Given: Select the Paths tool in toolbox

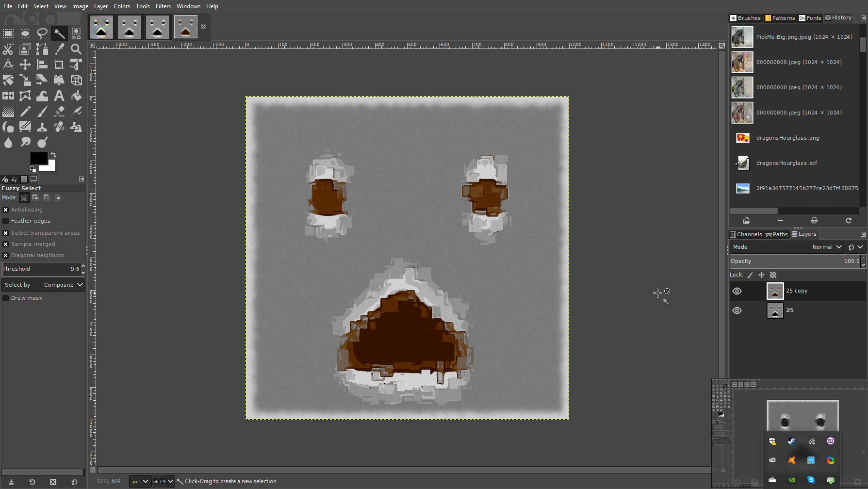Looking at the screenshot, I should (42, 49).
